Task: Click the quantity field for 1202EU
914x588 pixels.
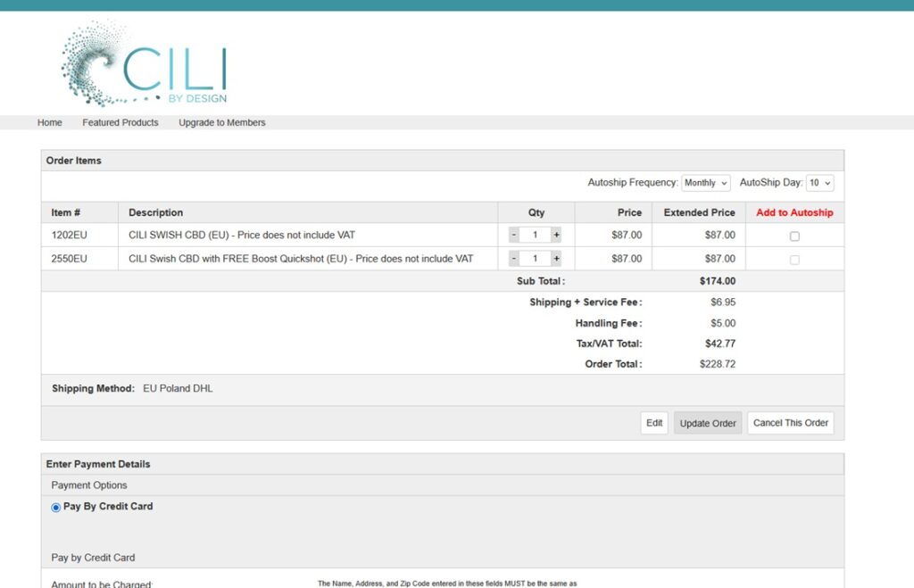Action: pos(536,235)
